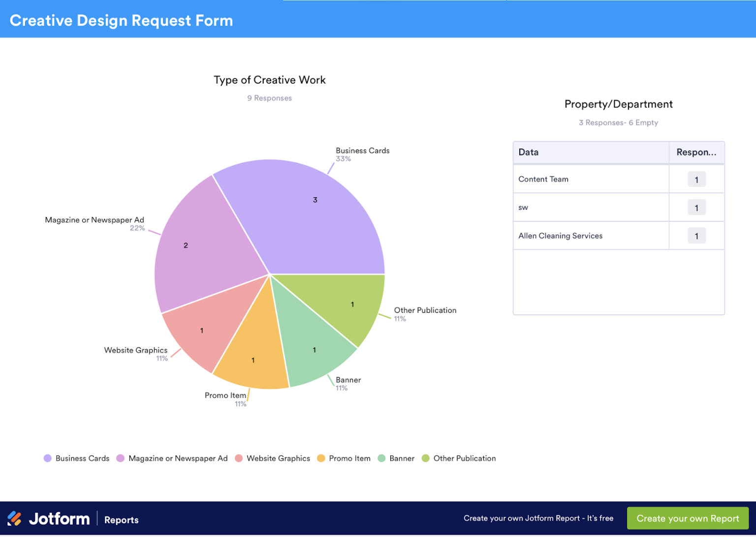Toggle the Promo Item legend entry
756x537 pixels.
[349, 458]
